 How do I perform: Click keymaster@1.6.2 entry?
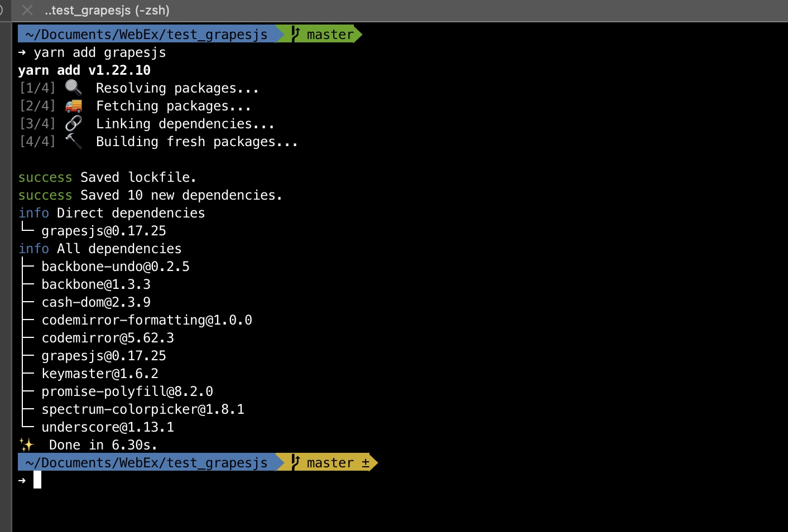click(x=100, y=374)
